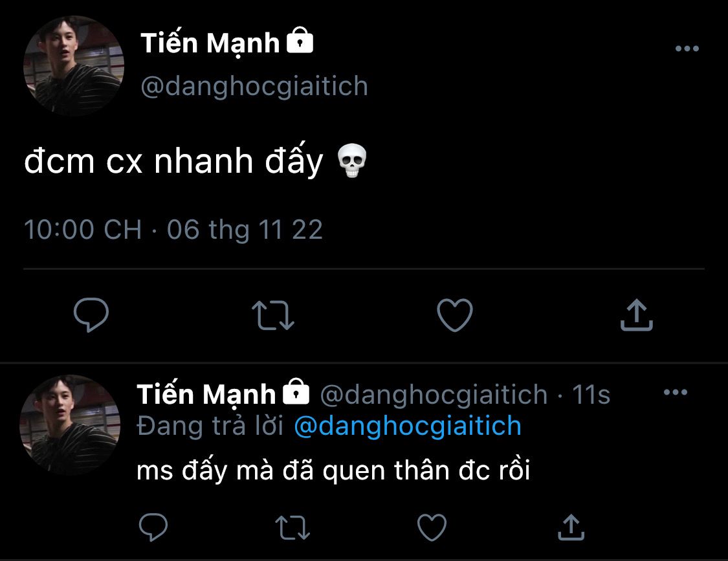Like the main tweet with the heart
Image resolution: width=728 pixels, height=561 pixels.
(455, 315)
